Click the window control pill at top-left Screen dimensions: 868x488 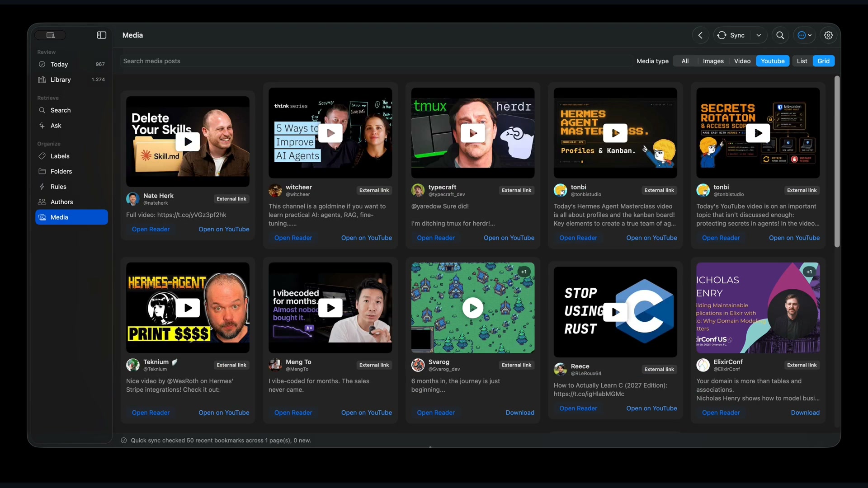tap(51, 35)
